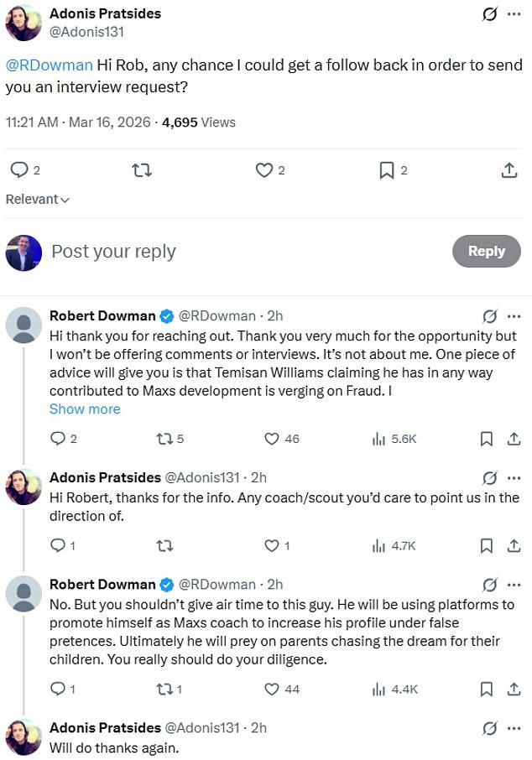
Task: Share the main post via upload icon
Action: click(509, 170)
